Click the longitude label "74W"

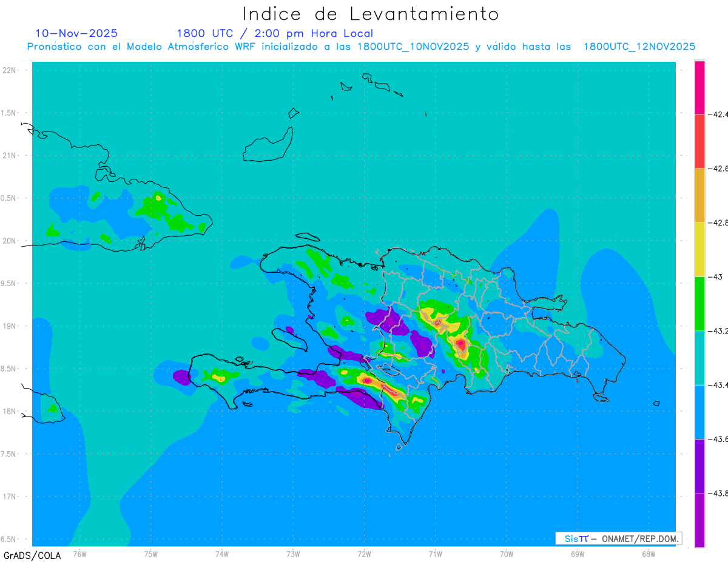point(222,554)
